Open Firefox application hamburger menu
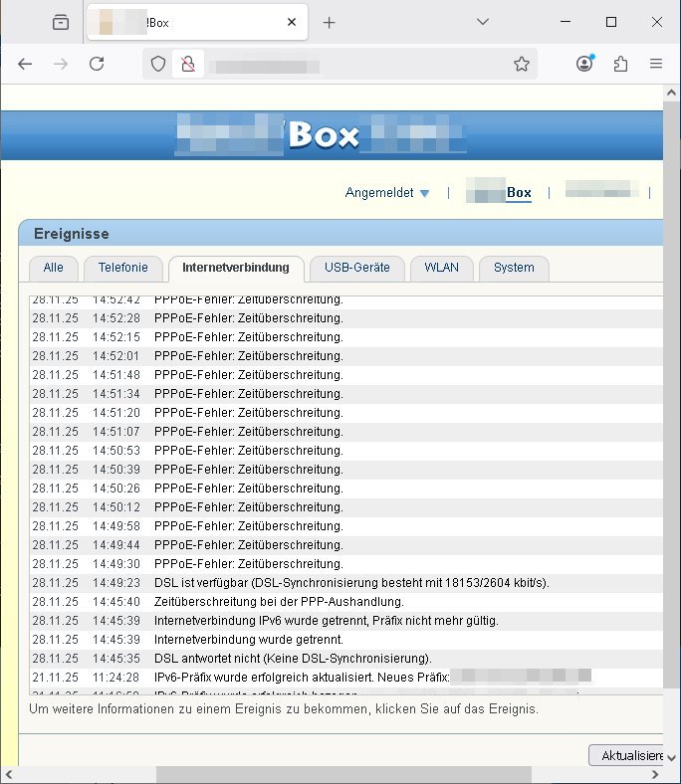Screen dimensions: 681x784 click(x=656, y=64)
